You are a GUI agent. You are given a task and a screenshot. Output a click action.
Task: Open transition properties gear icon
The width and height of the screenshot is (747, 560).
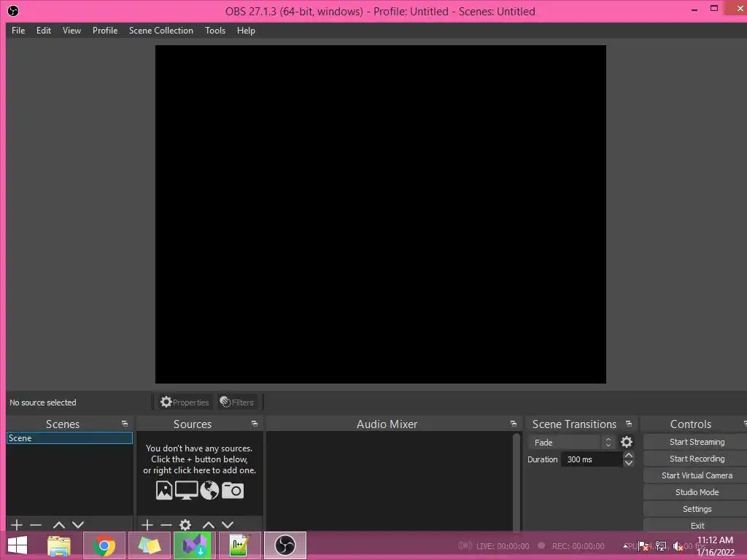coord(627,443)
